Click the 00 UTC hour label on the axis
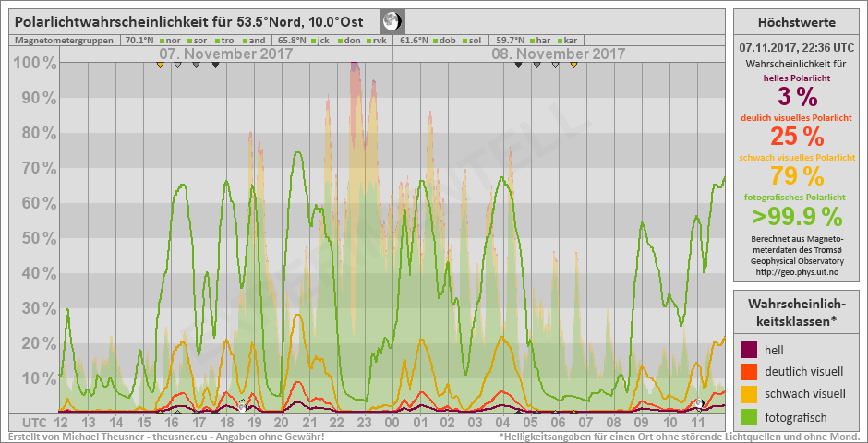Image resolution: width=868 pixels, height=443 pixels. coord(392,422)
